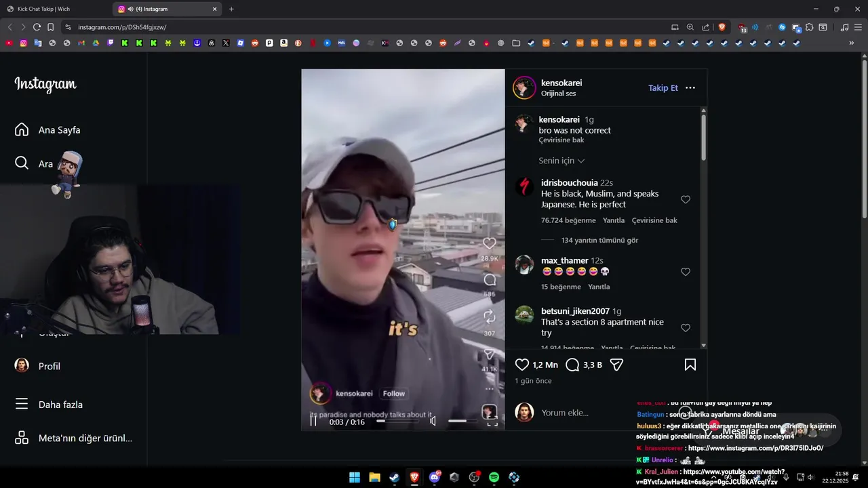Open the browser hamburger menu
Viewport: 868px width, 488px height.
(858, 27)
